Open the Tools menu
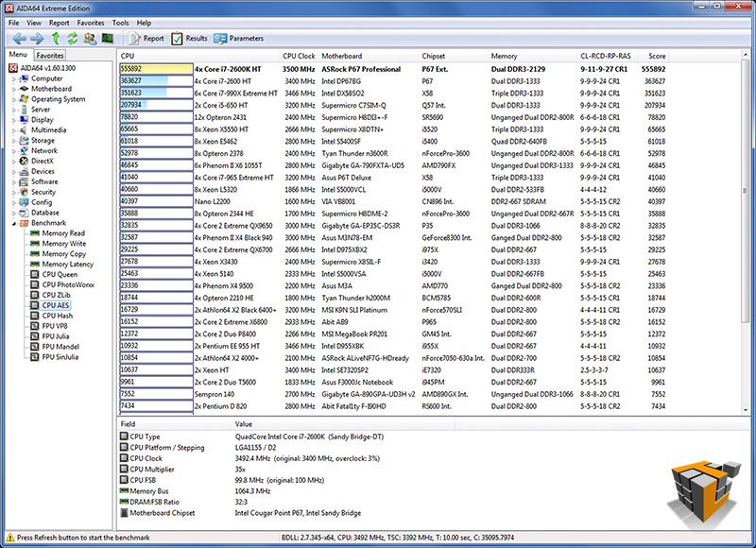 [120, 23]
